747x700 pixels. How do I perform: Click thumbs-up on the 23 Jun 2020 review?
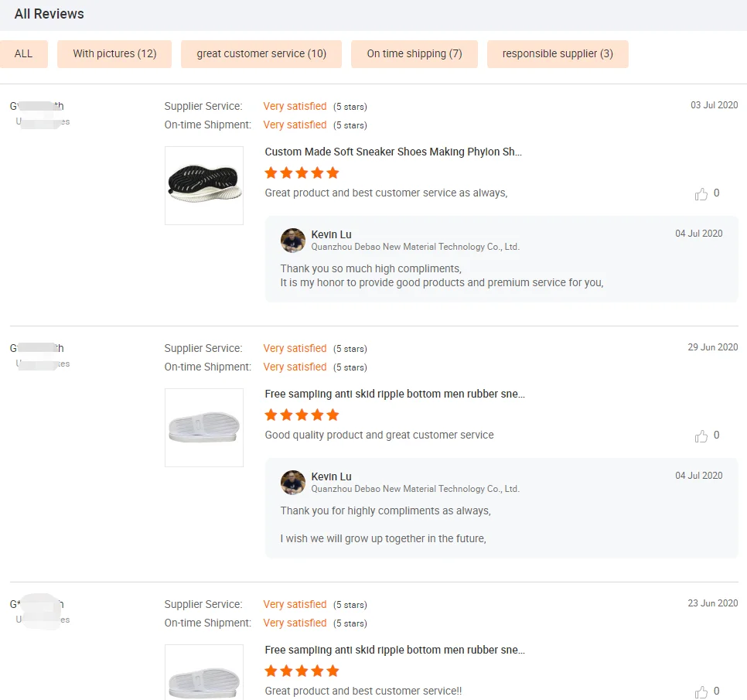click(701, 691)
